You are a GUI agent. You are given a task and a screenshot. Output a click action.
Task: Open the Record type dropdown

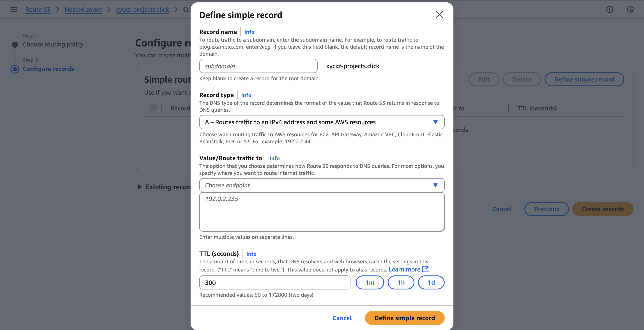pyautogui.click(x=322, y=122)
